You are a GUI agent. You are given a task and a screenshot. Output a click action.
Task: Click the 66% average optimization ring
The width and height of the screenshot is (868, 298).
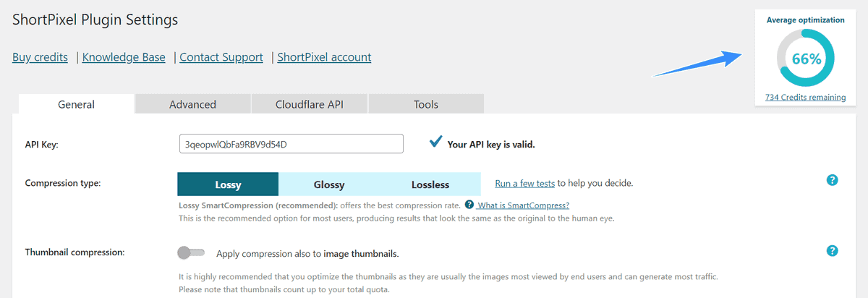(805, 59)
